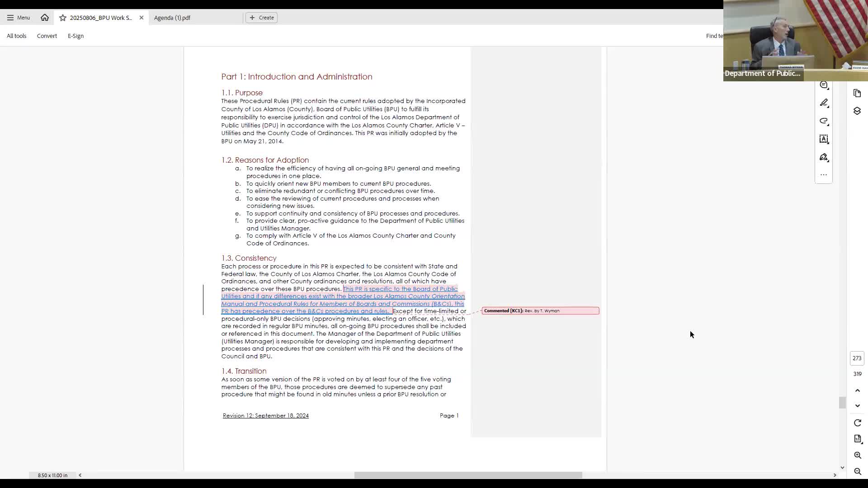
Task: Expand more tools in quick toolbar
Action: click(x=824, y=175)
